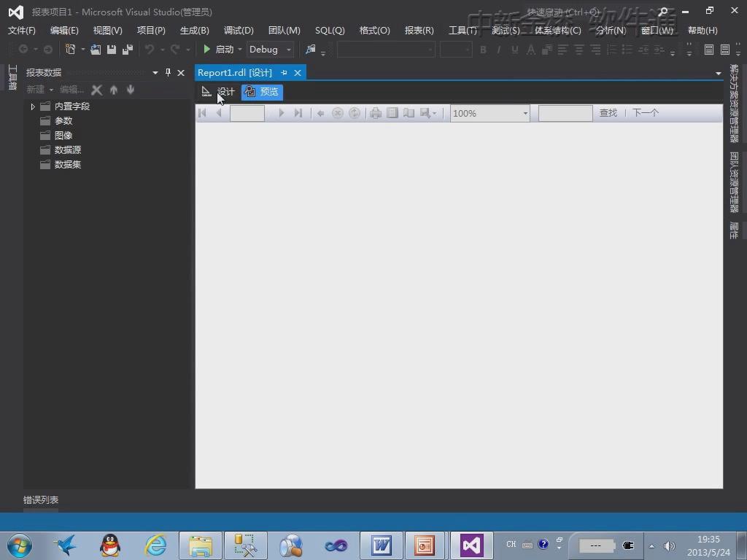Click the Save All toolbar icon
The width and height of the screenshot is (747, 560).
pos(127,49)
